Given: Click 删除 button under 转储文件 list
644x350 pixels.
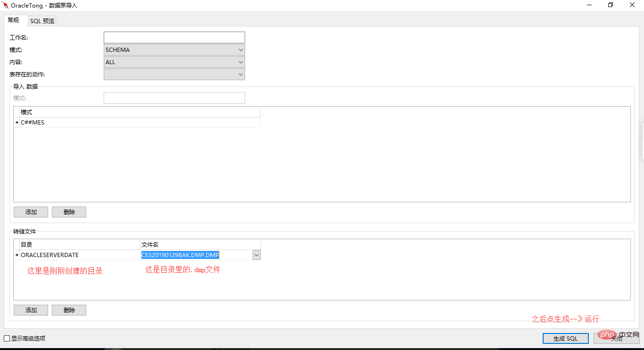Looking at the screenshot, I should (69, 310).
